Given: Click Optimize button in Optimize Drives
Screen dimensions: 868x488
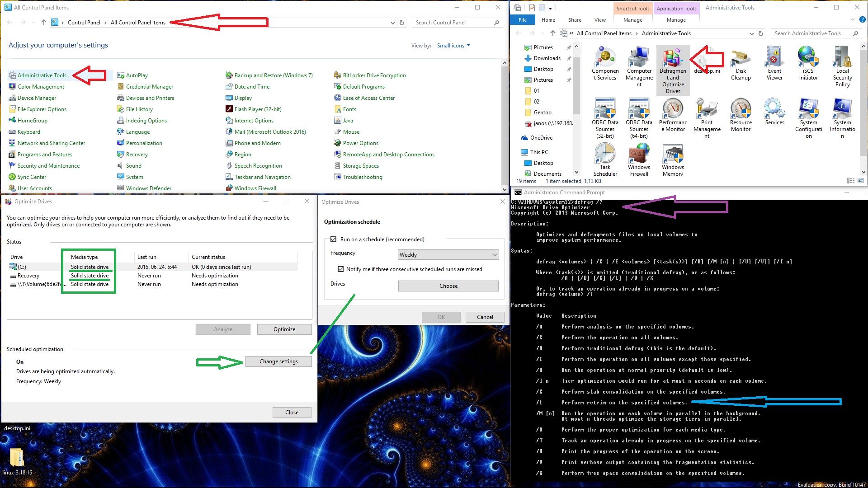Looking at the screenshot, I should [x=284, y=329].
